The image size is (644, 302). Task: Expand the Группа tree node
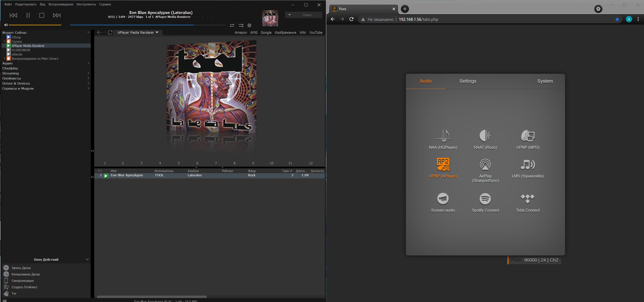pos(4,42)
